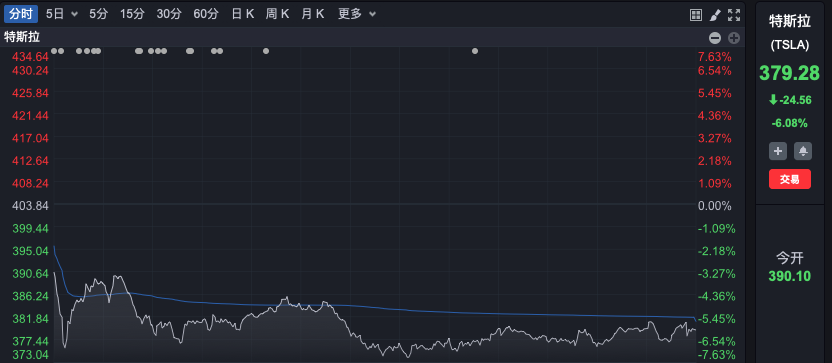Click the price change -24.56
The width and height of the screenshot is (832, 363).
(x=795, y=100)
